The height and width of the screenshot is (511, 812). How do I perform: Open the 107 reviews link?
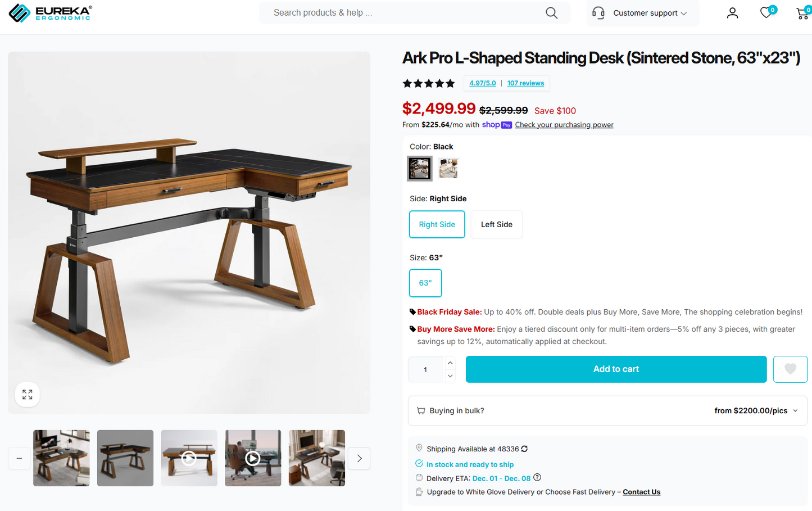(x=525, y=83)
